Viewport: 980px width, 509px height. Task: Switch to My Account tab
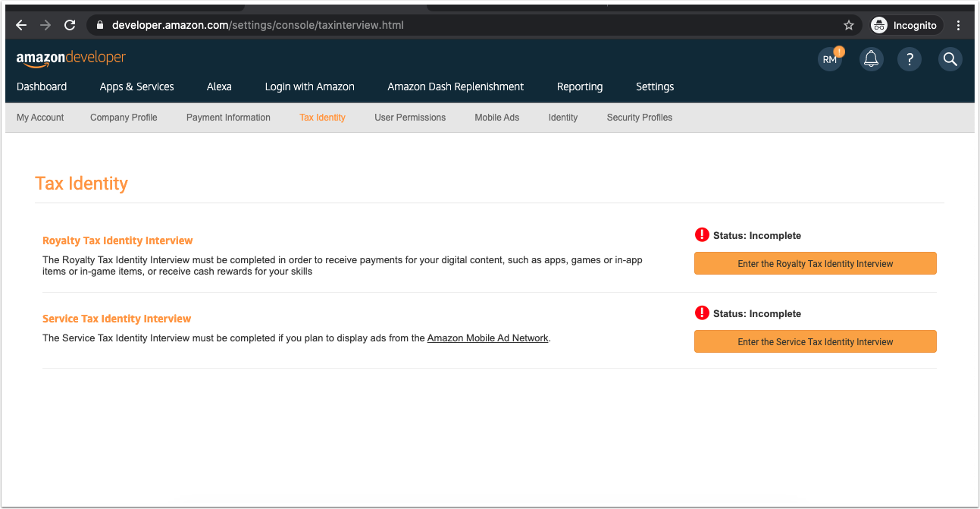40,118
